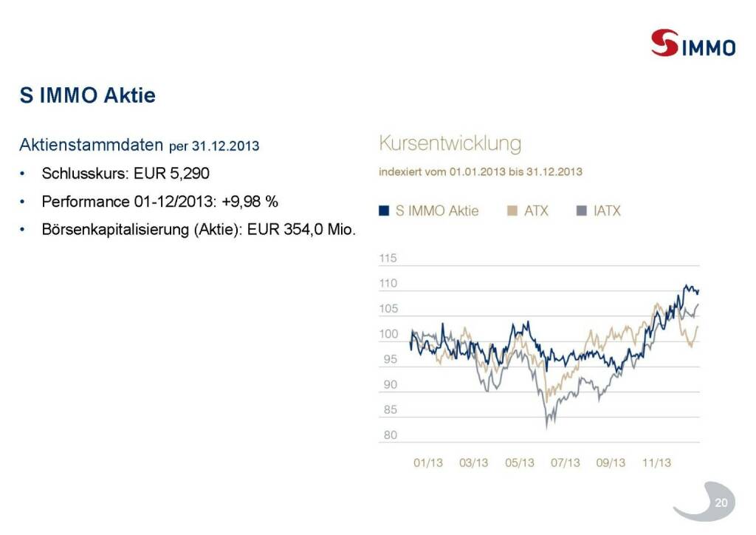Click the Börsenkapitalisierung bullet text
This screenshot has height=535, width=756.
[x=199, y=229]
